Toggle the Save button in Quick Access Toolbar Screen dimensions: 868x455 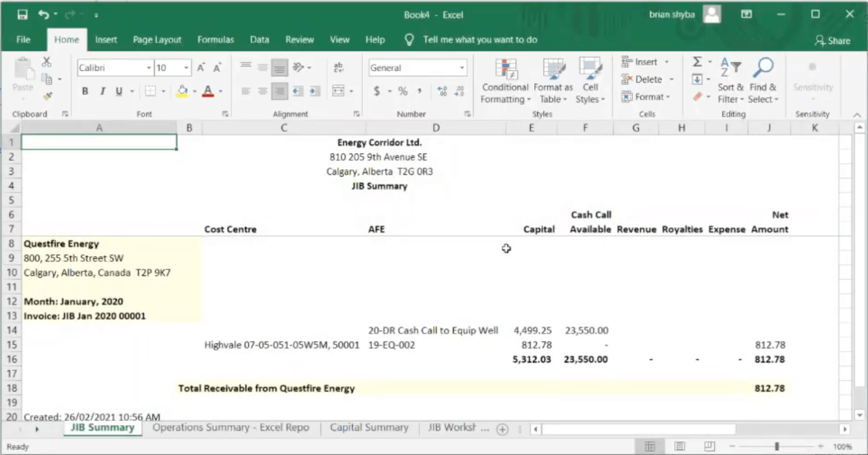point(23,13)
